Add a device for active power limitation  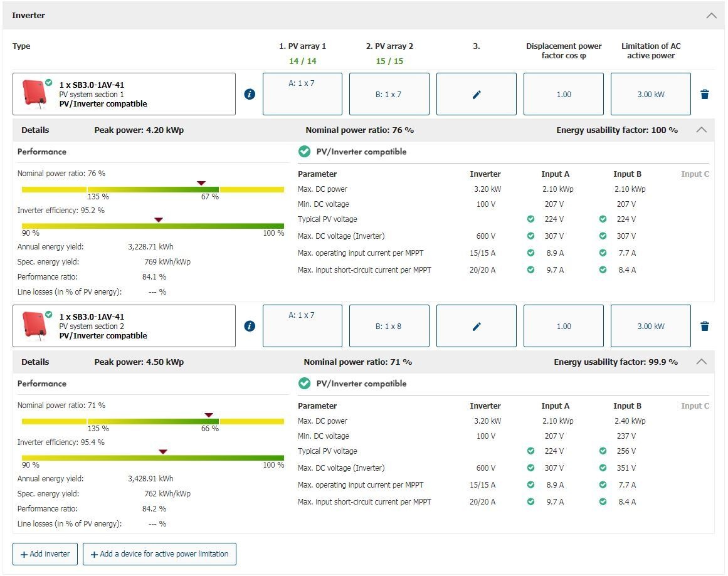159,554
